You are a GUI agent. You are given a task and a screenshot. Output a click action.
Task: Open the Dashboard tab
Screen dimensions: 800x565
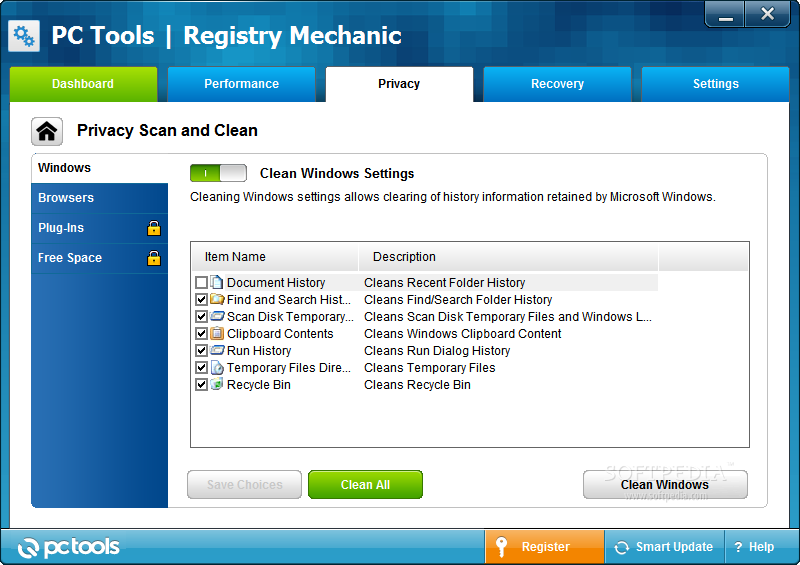[83, 84]
